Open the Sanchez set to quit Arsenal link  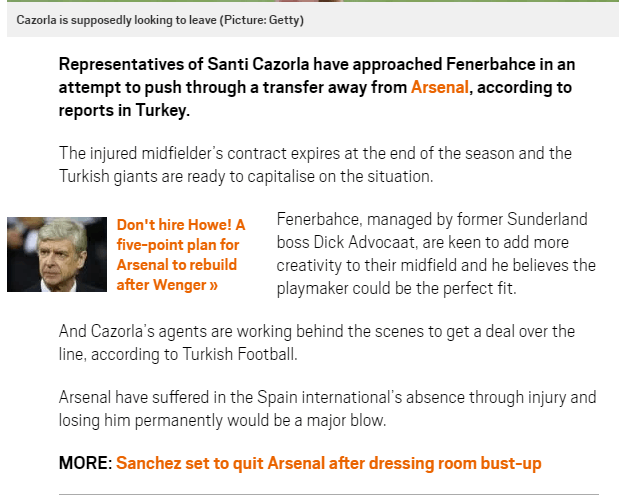pos(328,463)
